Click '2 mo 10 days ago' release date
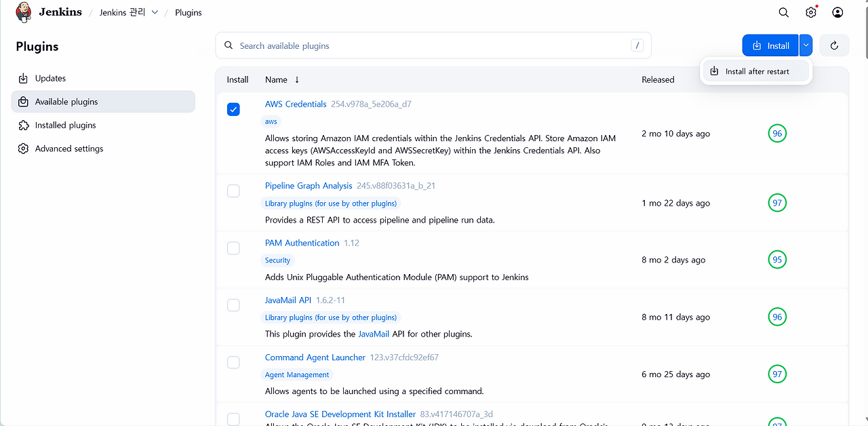 point(675,134)
